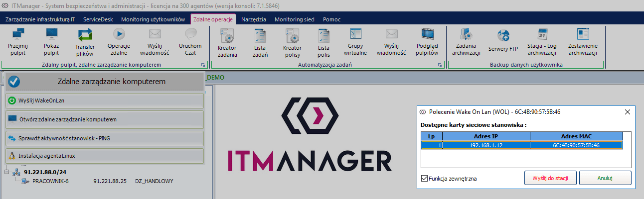
Task: Click the Adres IP column header
Action: tap(486, 136)
